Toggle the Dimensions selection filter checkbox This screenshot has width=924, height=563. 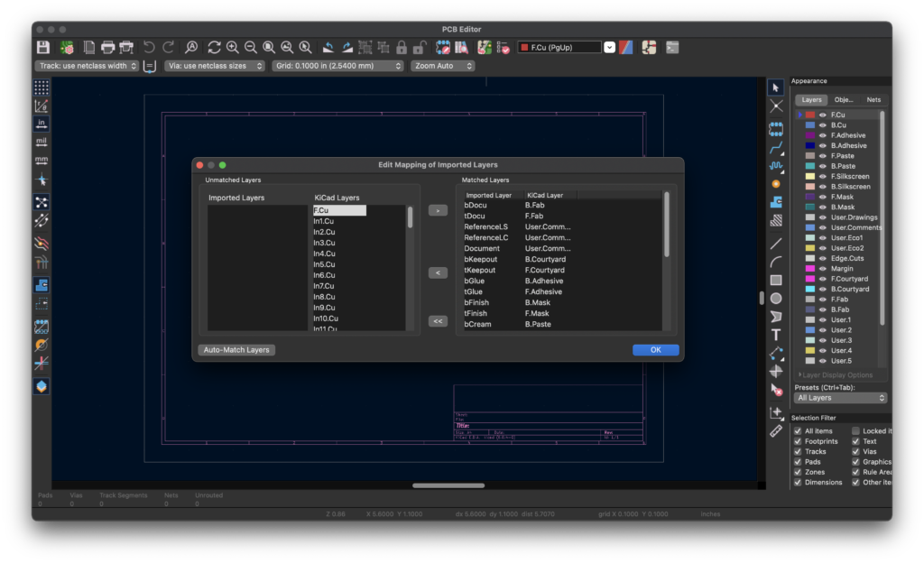pyautogui.click(x=798, y=483)
